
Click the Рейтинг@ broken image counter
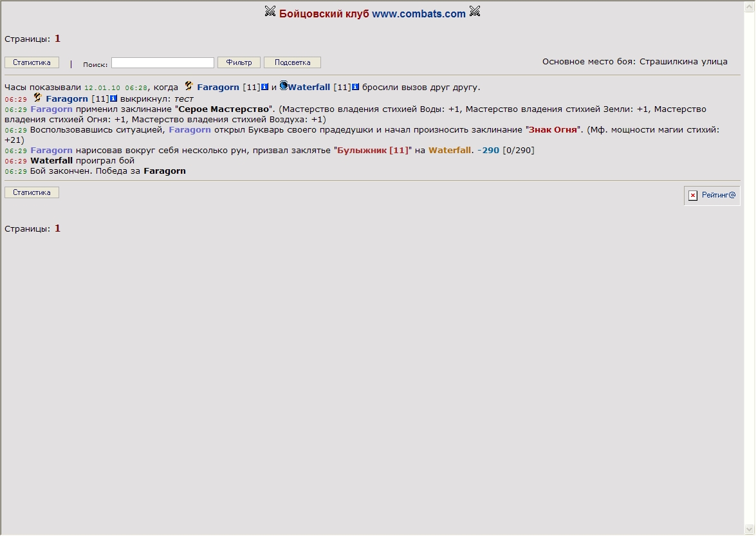pyautogui.click(x=712, y=195)
